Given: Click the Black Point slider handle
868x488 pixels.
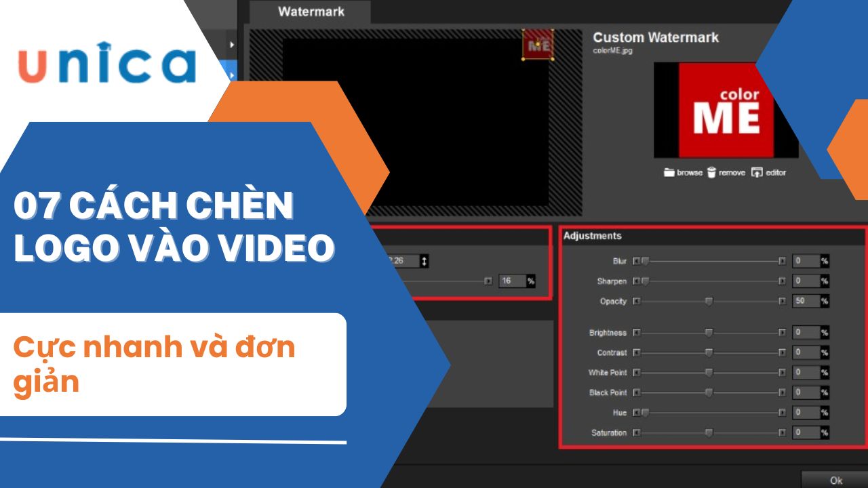Looking at the screenshot, I should [x=709, y=392].
